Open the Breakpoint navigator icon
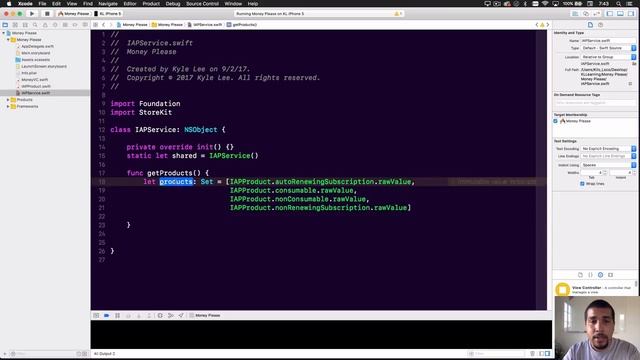This screenshot has width=640, height=360. click(x=75, y=25)
